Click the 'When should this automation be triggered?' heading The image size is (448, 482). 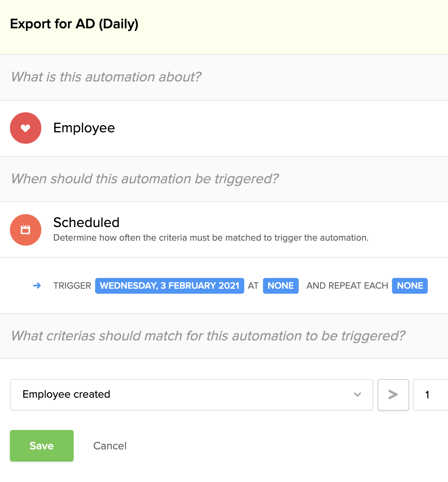point(145,179)
